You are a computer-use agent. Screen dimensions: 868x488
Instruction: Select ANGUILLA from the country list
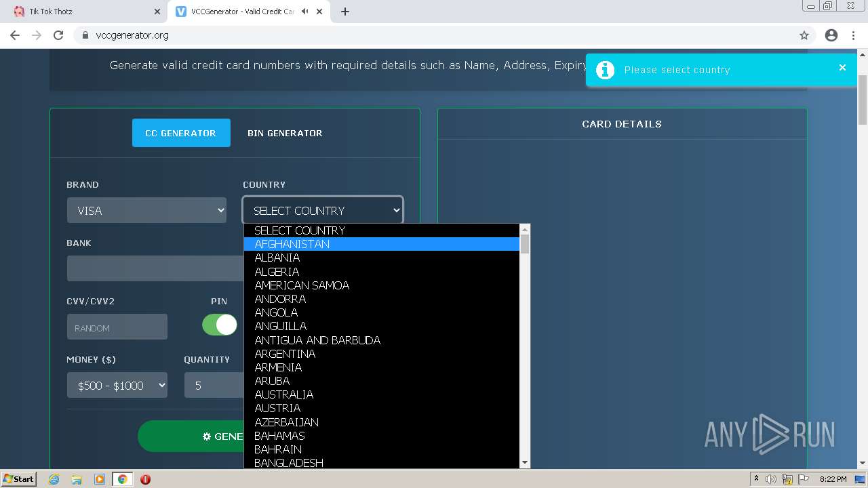[x=382, y=326]
